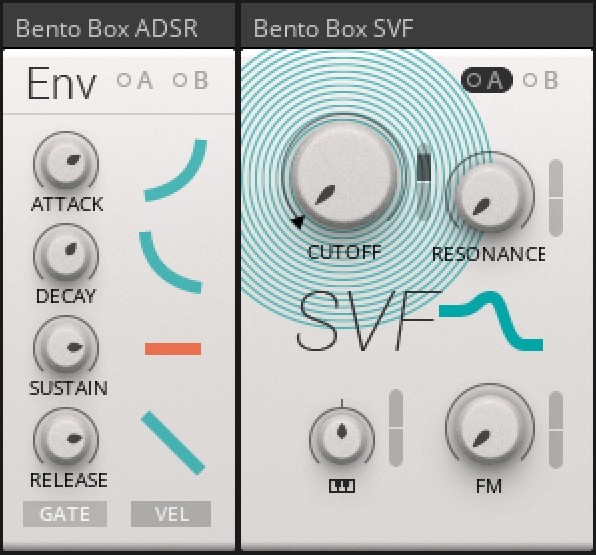Toggle the active A output on SVF
This screenshot has height=555, width=596.
(487, 80)
